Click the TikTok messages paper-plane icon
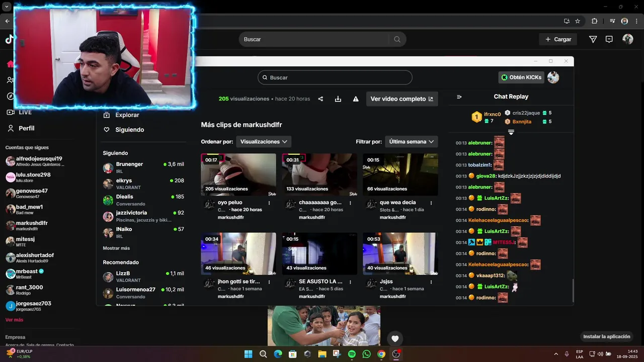This screenshot has width=644, height=362. pyautogui.click(x=593, y=39)
